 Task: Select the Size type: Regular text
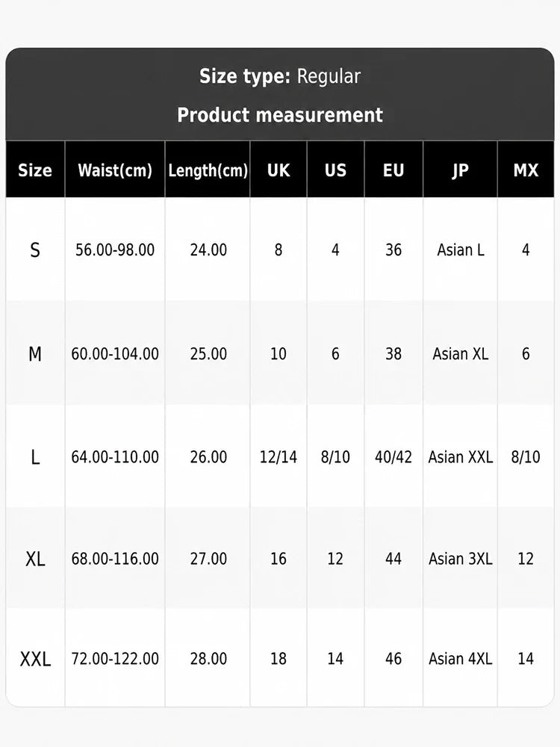click(x=280, y=76)
